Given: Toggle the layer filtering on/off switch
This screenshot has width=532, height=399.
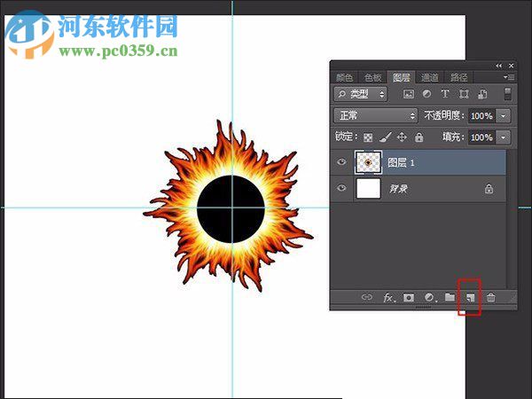Looking at the screenshot, I should [x=507, y=94].
